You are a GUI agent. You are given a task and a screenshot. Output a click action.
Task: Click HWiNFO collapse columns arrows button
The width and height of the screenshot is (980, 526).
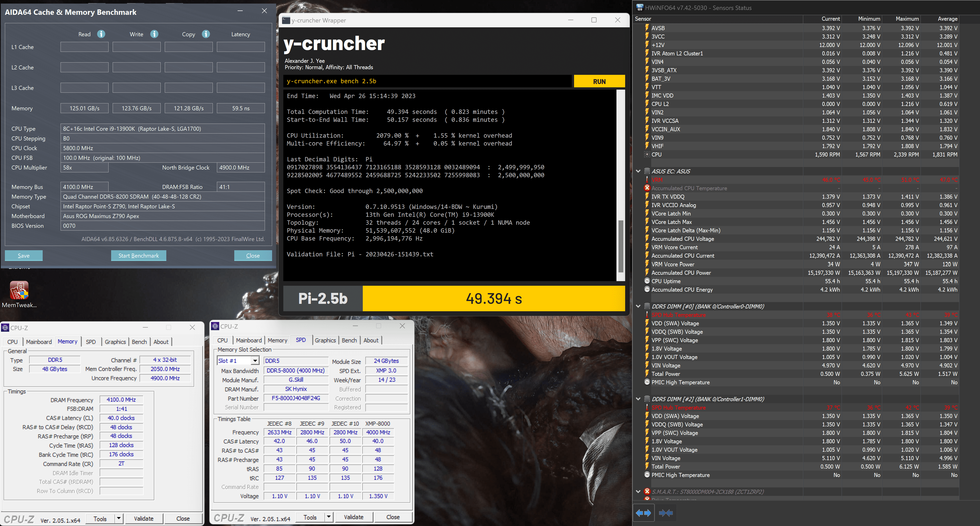(x=665, y=513)
